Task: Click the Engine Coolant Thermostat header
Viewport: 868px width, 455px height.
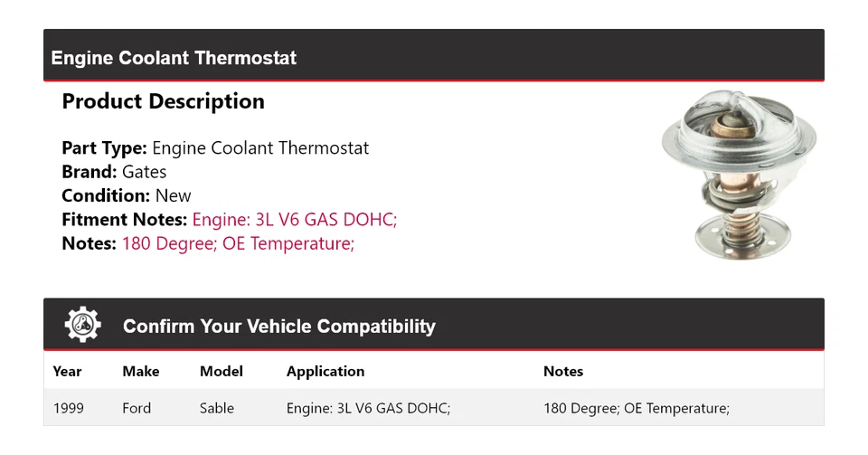Action: point(174,58)
